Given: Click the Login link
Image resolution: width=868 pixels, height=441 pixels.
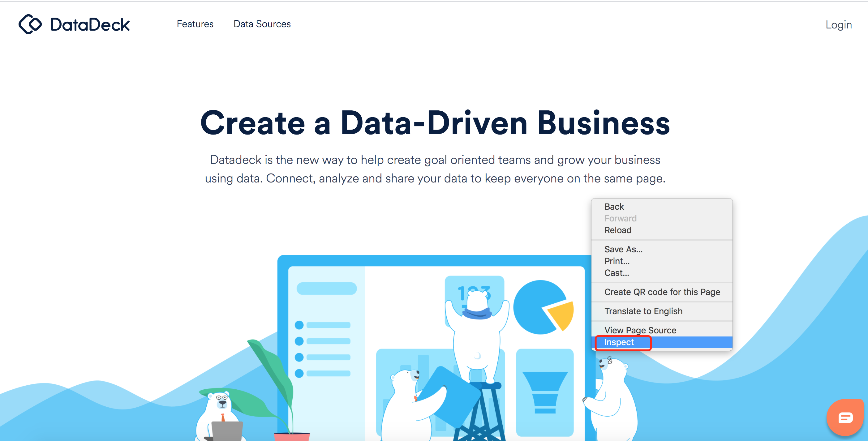Looking at the screenshot, I should [838, 25].
